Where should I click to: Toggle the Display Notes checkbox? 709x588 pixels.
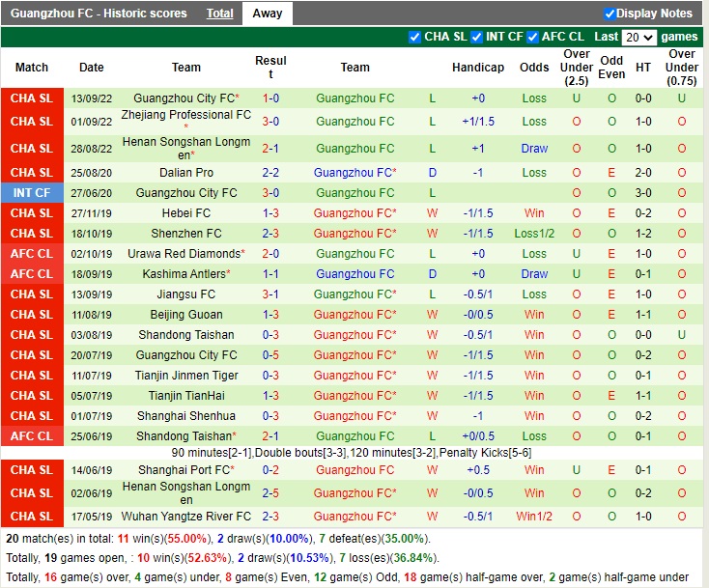click(610, 14)
